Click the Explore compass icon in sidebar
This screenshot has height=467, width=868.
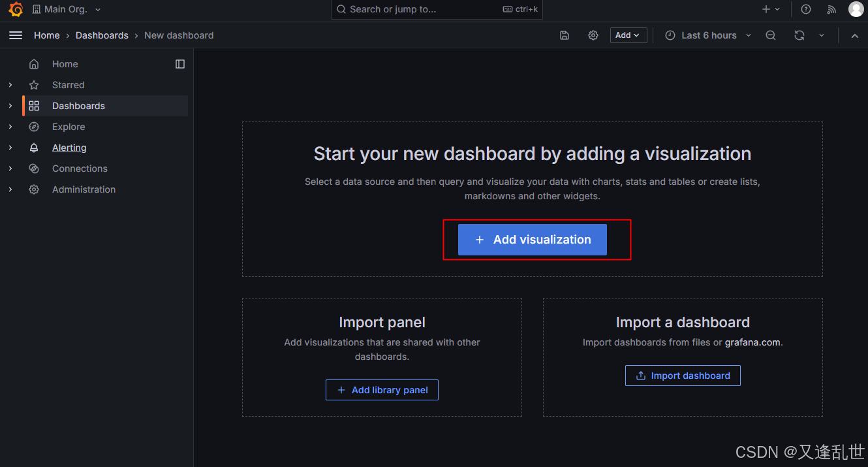click(34, 127)
